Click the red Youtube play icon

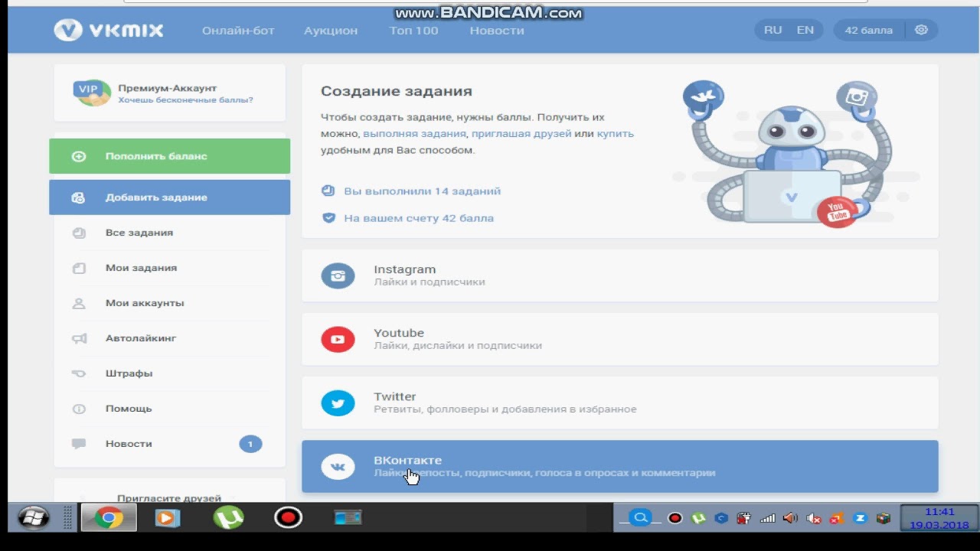(x=338, y=339)
